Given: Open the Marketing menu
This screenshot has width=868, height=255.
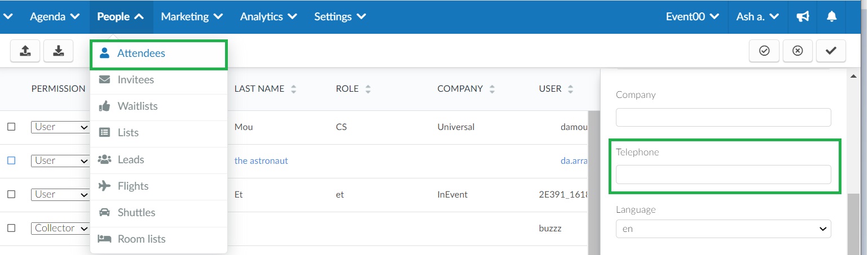Looking at the screenshot, I should click(x=192, y=17).
